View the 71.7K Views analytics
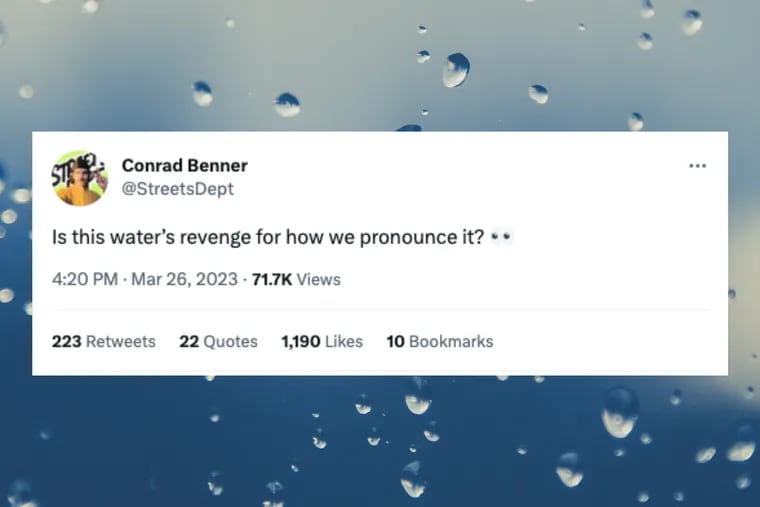The image size is (760, 507). (x=295, y=280)
